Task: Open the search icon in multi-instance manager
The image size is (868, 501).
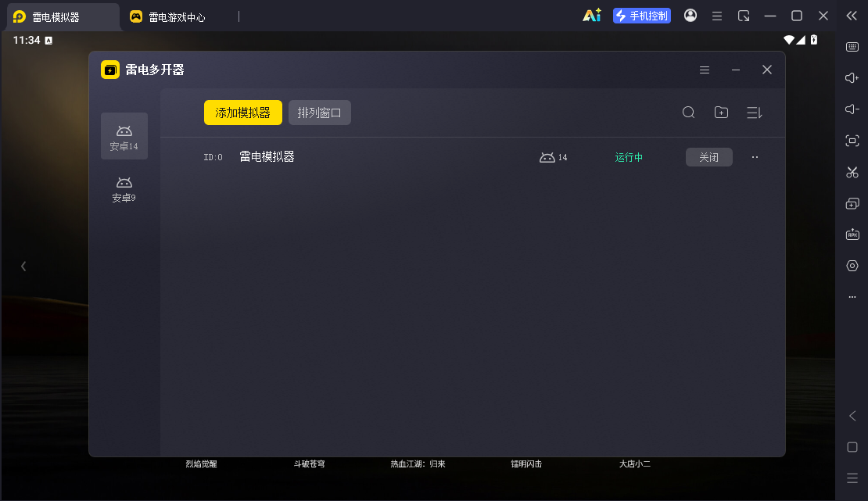Action: point(689,113)
